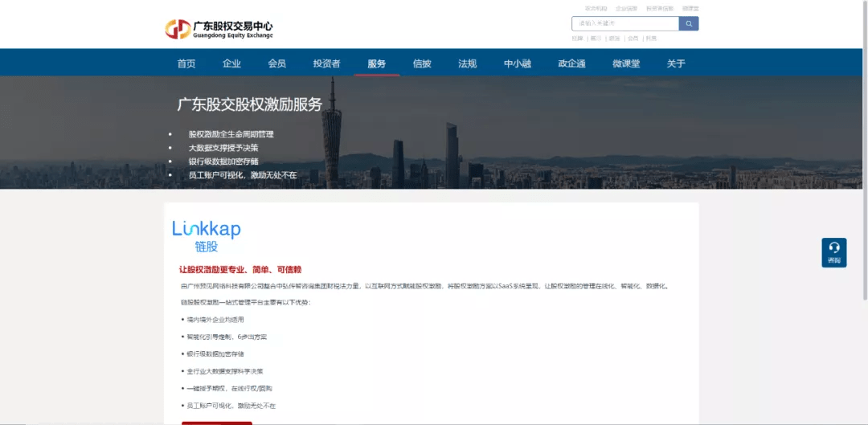Click the line 链股股权激励一站式管理平台主要有以下优势
The width and height of the screenshot is (868, 425).
pyautogui.click(x=246, y=303)
